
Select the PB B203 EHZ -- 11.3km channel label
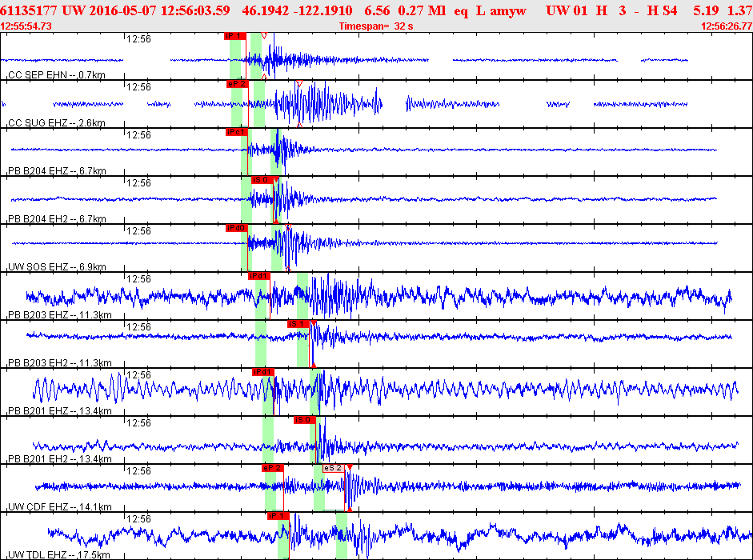pos(59,315)
